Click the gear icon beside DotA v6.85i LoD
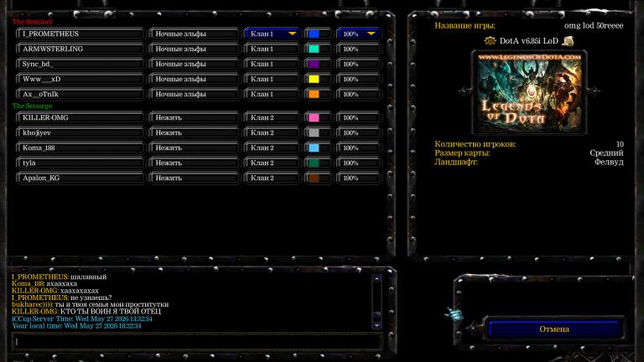The image size is (644, 362). (x=490, y=41)
